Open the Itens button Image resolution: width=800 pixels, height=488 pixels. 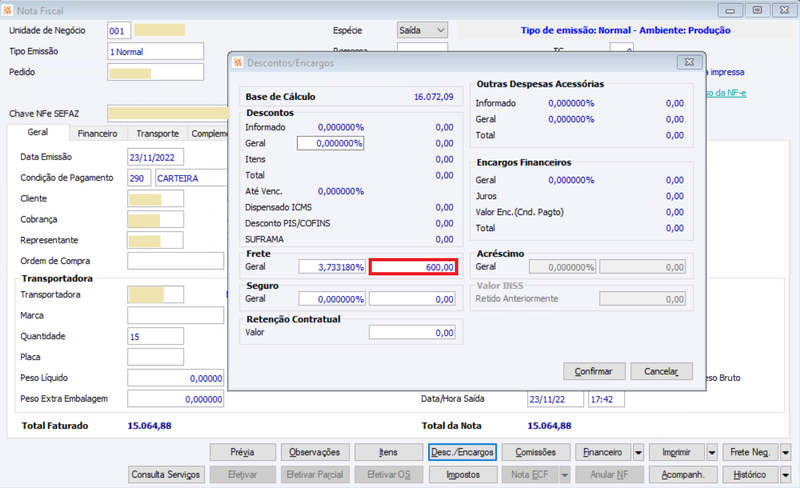[388, 452]
